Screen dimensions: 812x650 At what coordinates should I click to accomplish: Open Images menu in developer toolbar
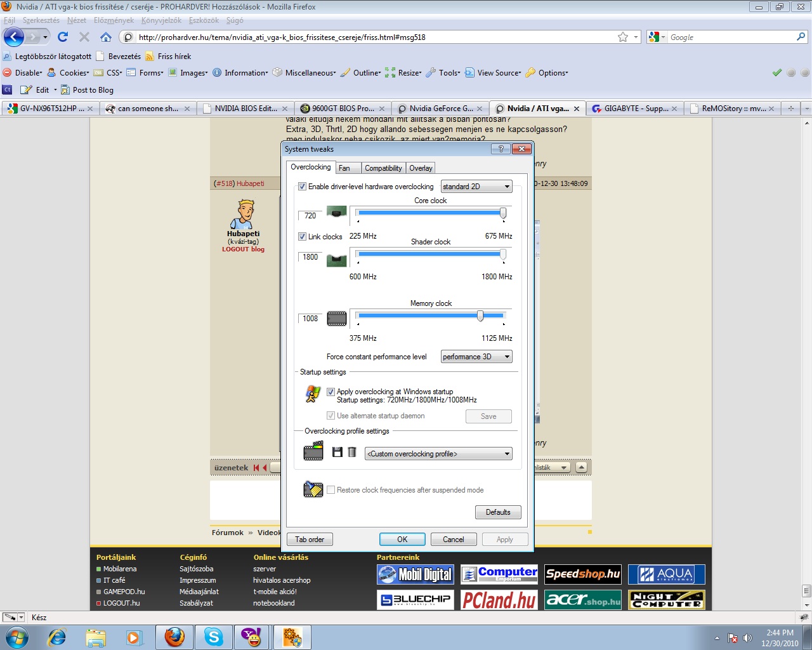coord(188,72)
